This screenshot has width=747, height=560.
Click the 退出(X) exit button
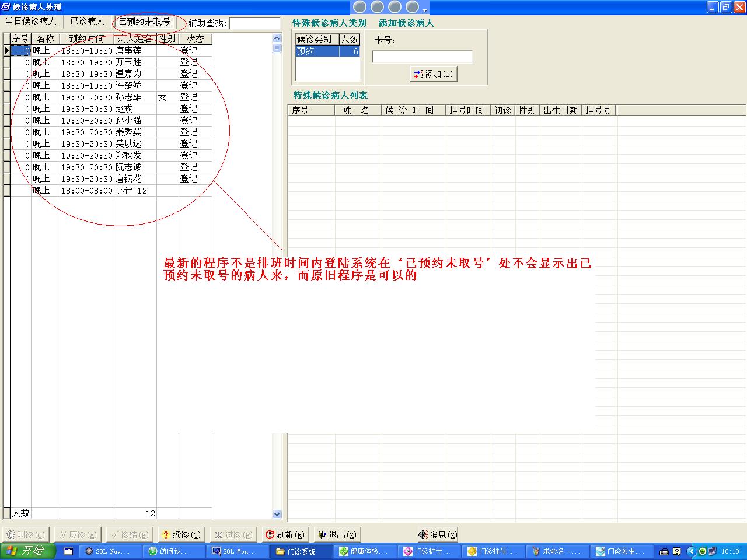[337, 534]
